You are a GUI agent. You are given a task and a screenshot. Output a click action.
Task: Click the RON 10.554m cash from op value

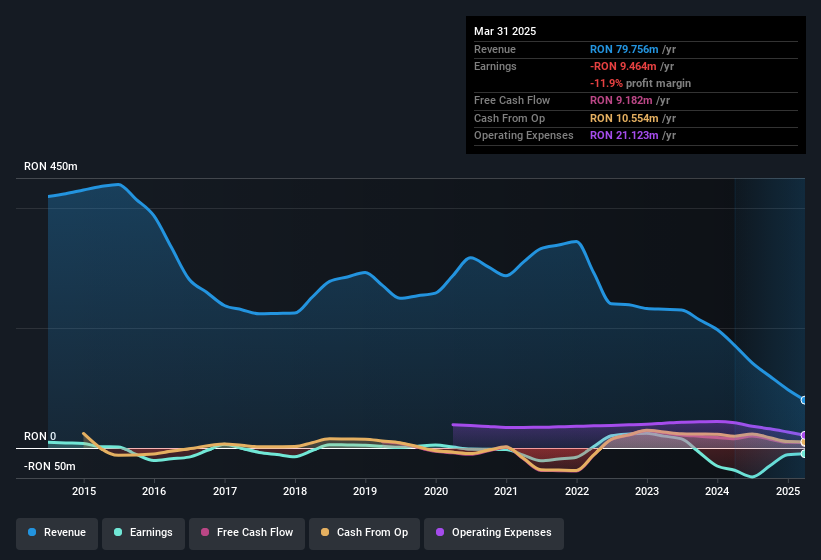click(624, 118)
